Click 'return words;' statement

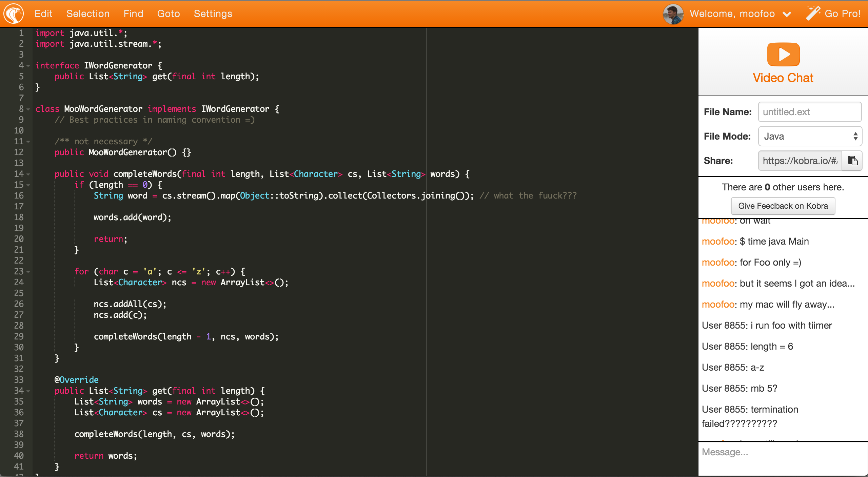tap(106, 456)
